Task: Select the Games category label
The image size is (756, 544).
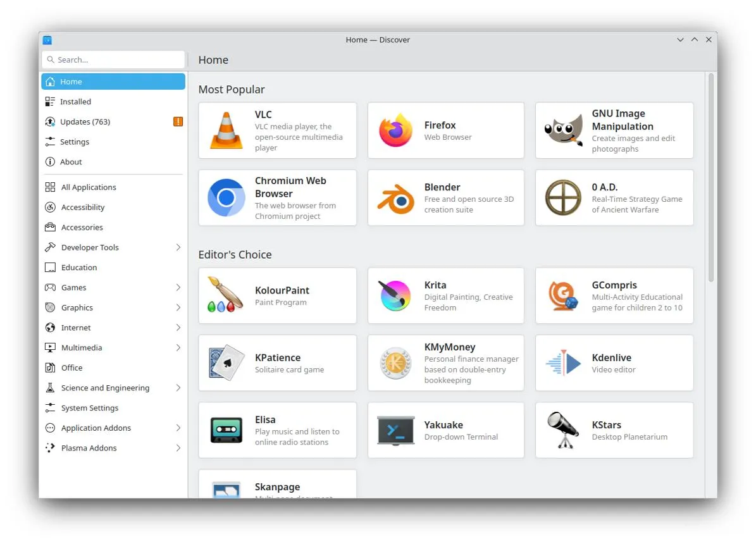Action: pyautogui.click(x=74, y=287)
